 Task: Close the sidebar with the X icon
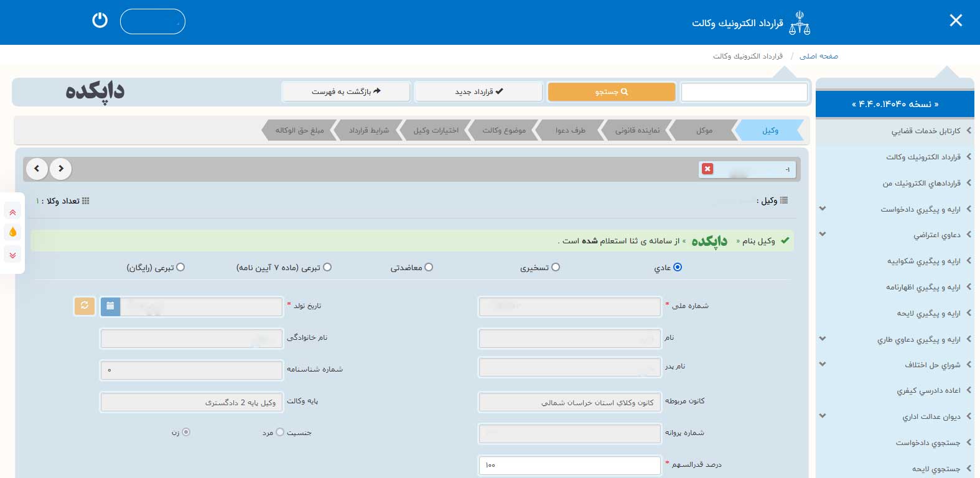(x=956, y=21)
